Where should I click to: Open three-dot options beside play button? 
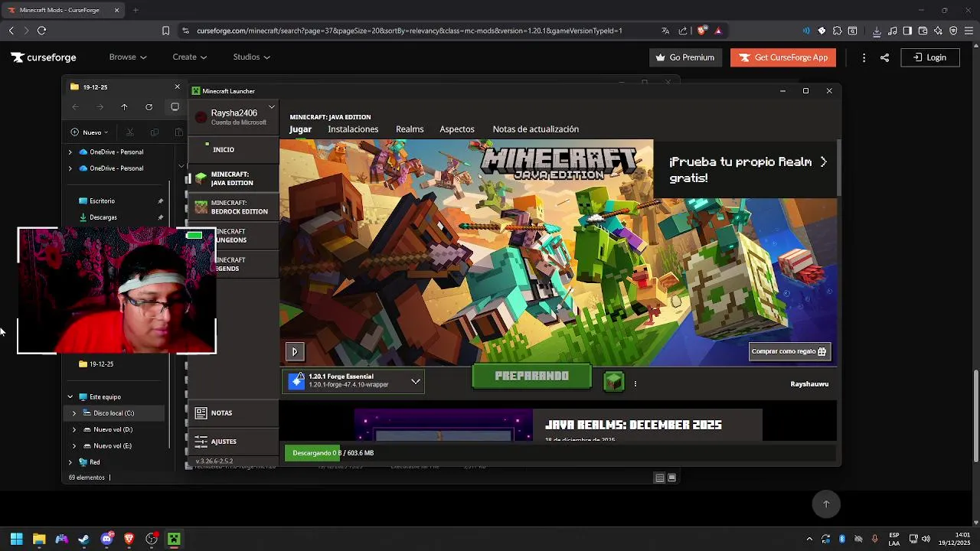click(635, 383)
